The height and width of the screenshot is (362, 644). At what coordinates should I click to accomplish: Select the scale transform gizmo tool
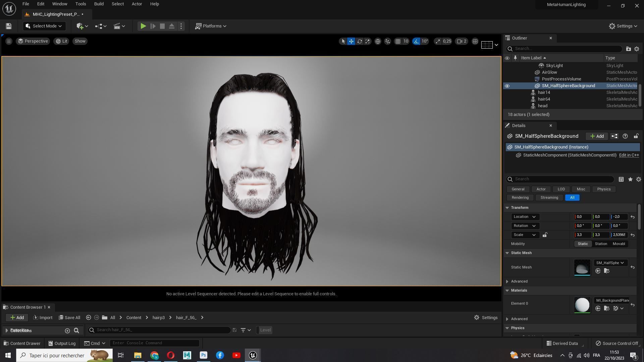click(368, 41)
